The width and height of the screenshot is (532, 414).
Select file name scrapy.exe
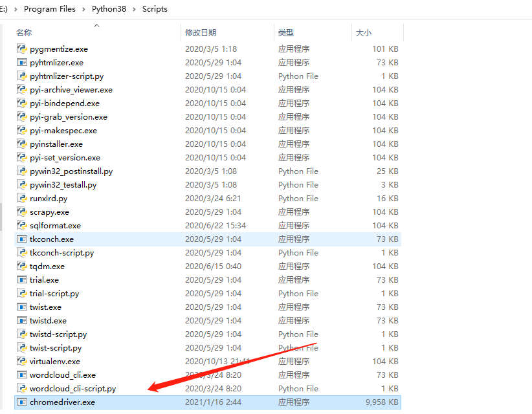(49, 212)
